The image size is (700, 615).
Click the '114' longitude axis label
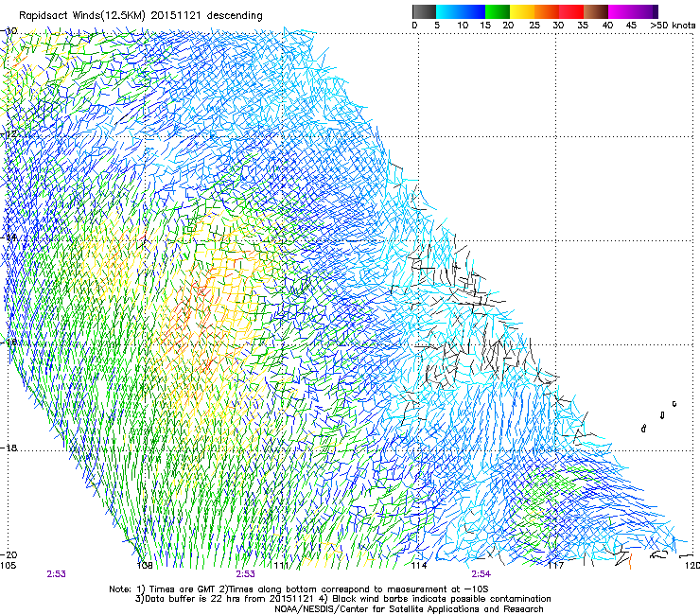coord(418,566)
